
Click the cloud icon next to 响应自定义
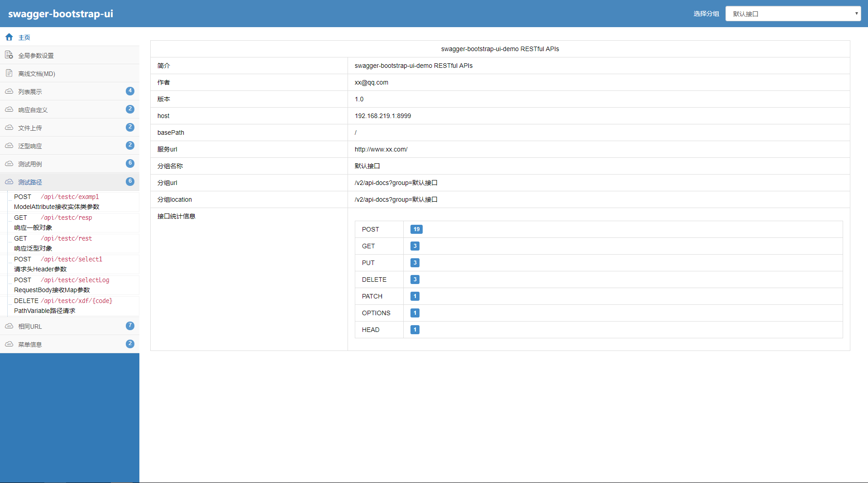coord(9,109)
